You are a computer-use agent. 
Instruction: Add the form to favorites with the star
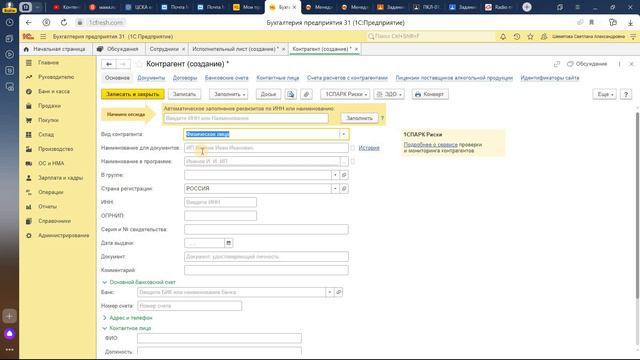(x=139, y=64)
